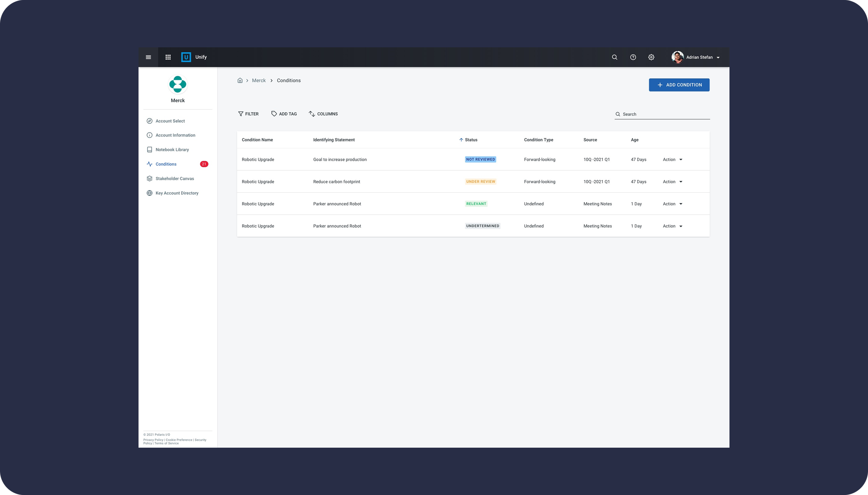868x495 pixels.
Task: Click the Add Condition button
Action: (x=679, y=85)
